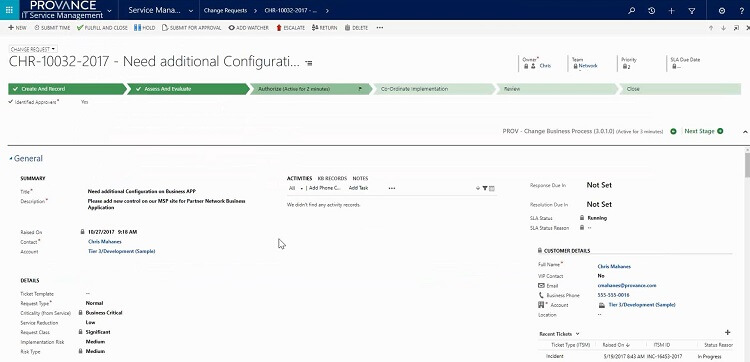Screen dimensions: 750x362
Task: Open Provance IT Service Management dropdown
Action: (110, 11)
